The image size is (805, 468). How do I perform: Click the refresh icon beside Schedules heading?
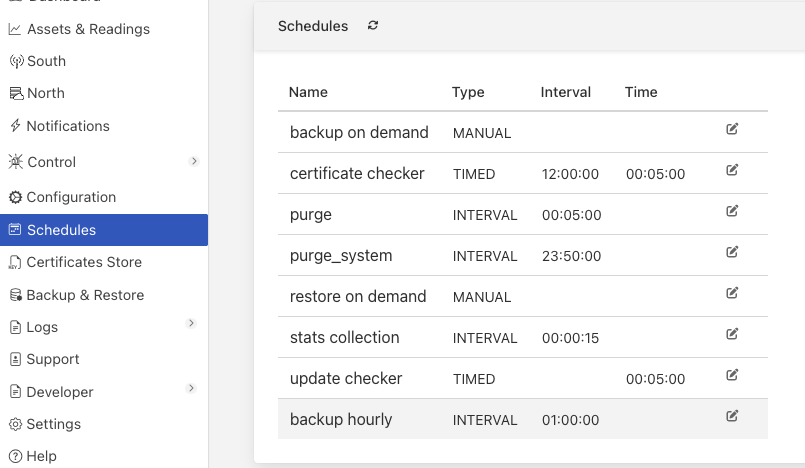click(373, 26)
